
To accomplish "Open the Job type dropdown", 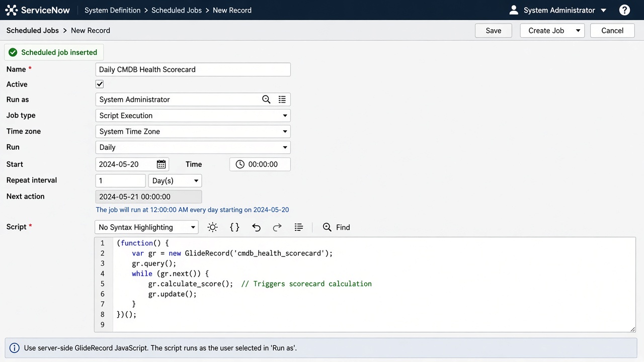I will [x=193, y=116].
